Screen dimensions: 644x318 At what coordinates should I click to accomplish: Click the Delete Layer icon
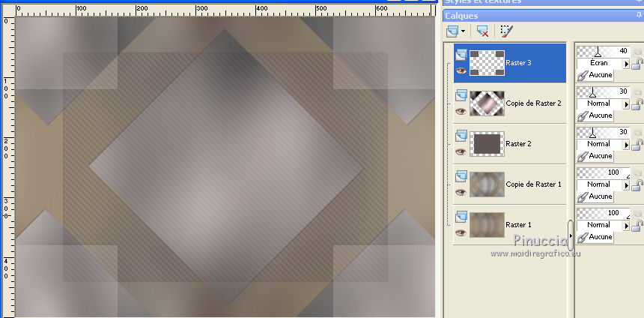482,31
